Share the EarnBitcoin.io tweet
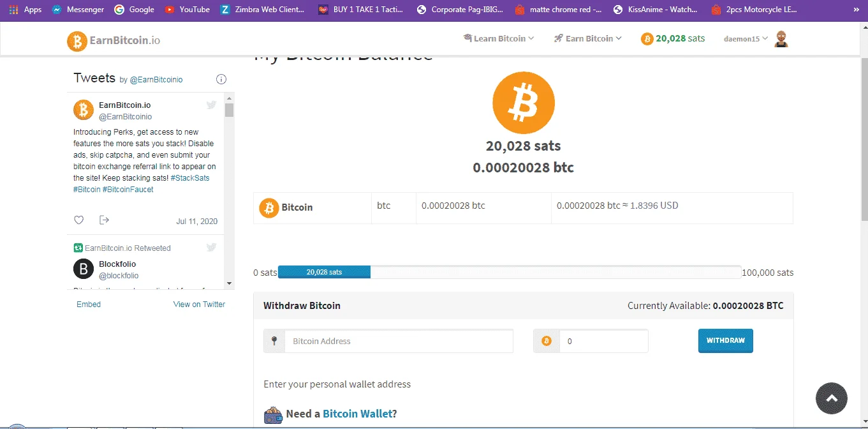Screen dimensions: 868x429 pyautogui.click(x=105, y=220)
